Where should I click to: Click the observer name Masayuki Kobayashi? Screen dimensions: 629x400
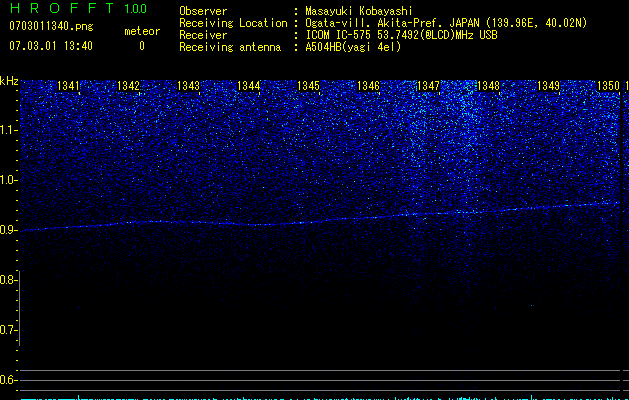pyautogui.click(x=358, y=11)
